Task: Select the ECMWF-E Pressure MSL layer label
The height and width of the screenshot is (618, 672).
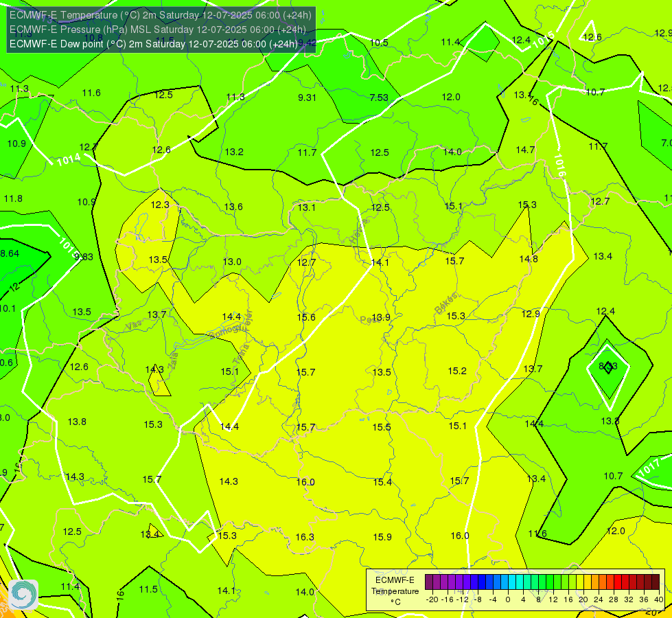Action: (x=157, y=30)
